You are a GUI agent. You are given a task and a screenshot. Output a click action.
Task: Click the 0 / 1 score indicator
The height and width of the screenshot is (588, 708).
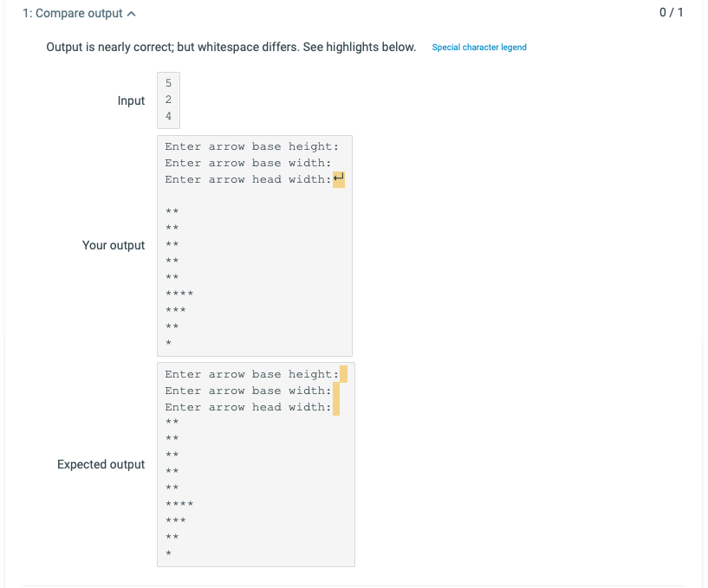point(673,13)
